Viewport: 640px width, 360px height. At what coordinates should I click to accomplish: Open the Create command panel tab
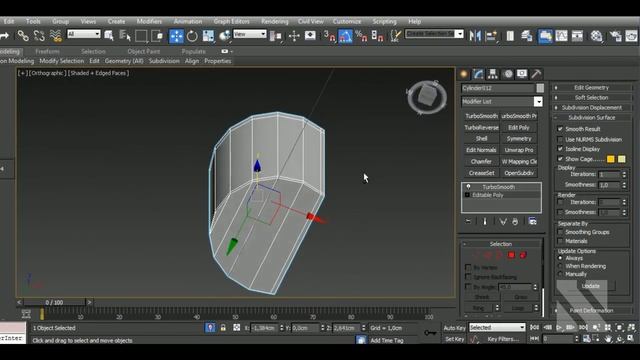pos(464,74)
